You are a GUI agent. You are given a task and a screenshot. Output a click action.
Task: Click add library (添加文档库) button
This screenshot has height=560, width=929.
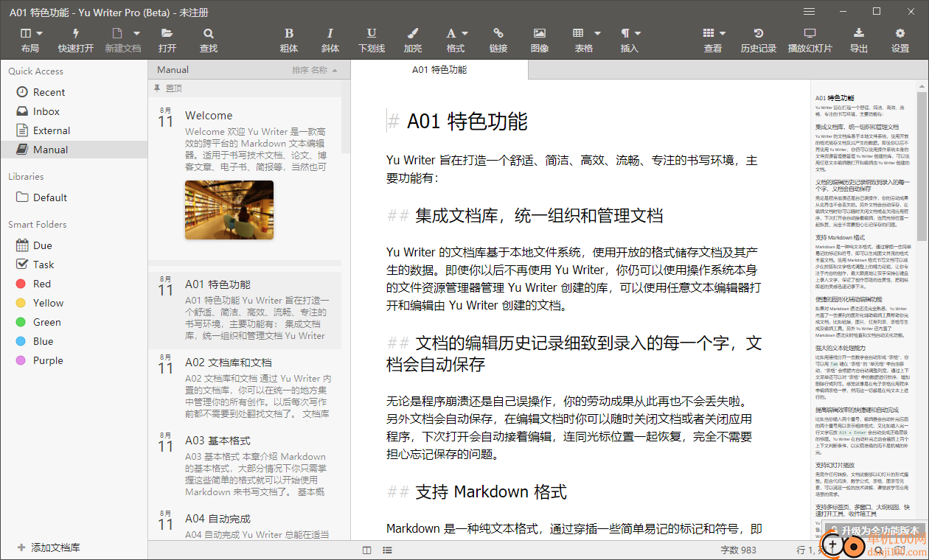pos(49,547)
